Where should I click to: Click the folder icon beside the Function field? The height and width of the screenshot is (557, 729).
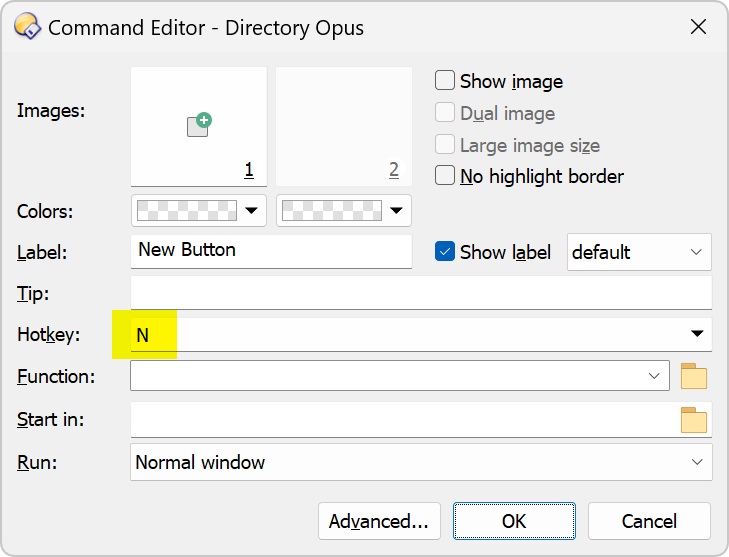click(x=694, y=376)
